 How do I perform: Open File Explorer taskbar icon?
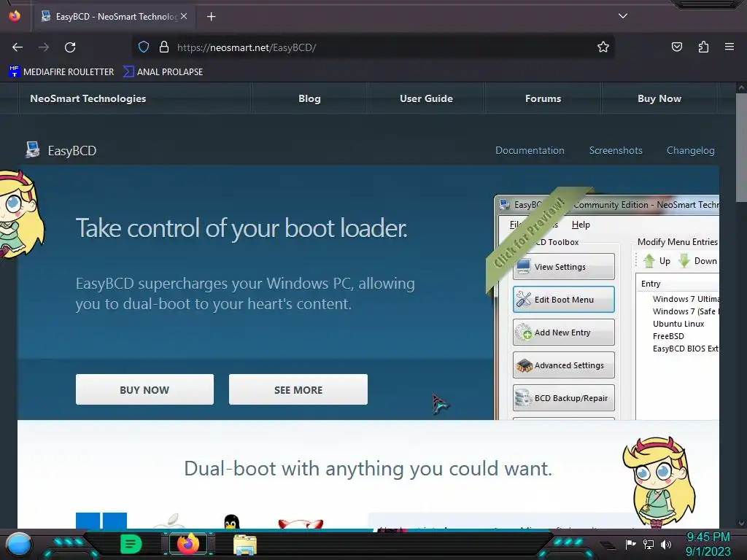(245, 545)
